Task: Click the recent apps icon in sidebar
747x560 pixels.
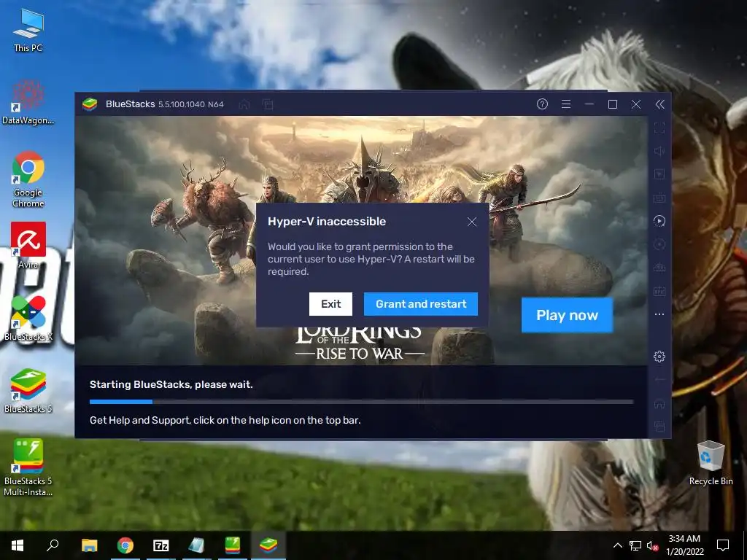Action: click(659, 426)
